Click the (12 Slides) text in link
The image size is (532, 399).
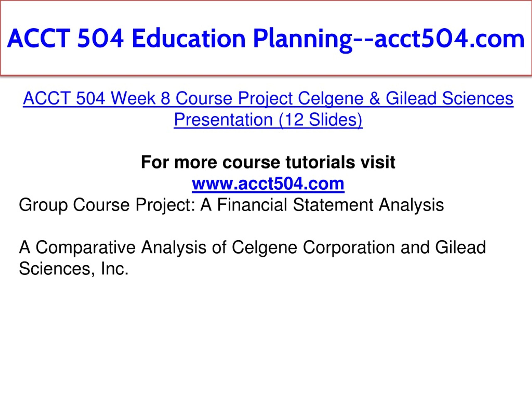[x=320, y=119]
